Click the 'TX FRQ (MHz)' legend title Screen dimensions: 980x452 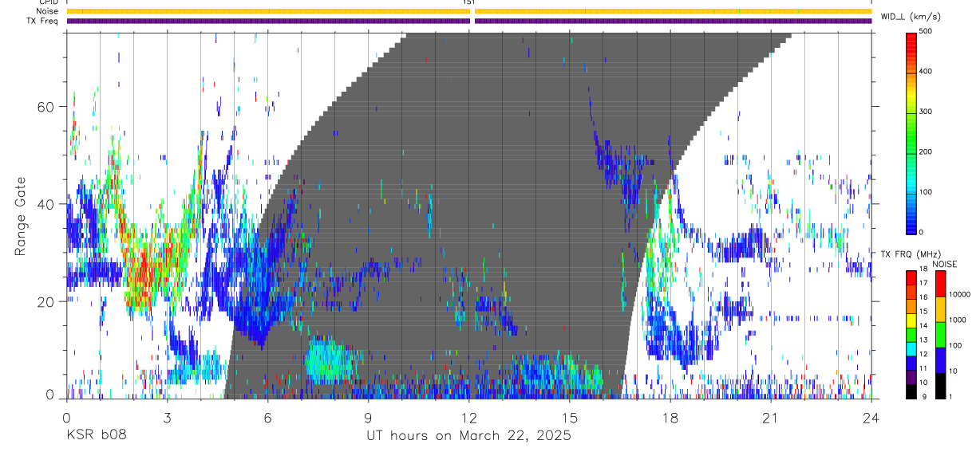909,254
